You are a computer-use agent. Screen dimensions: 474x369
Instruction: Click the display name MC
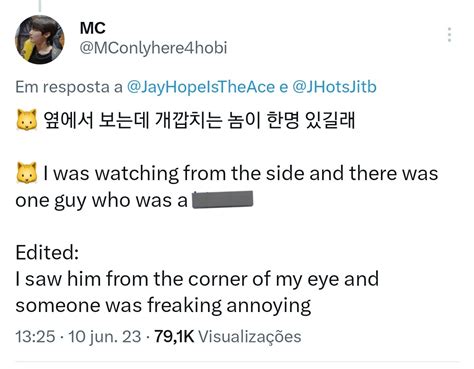(93, 28)
